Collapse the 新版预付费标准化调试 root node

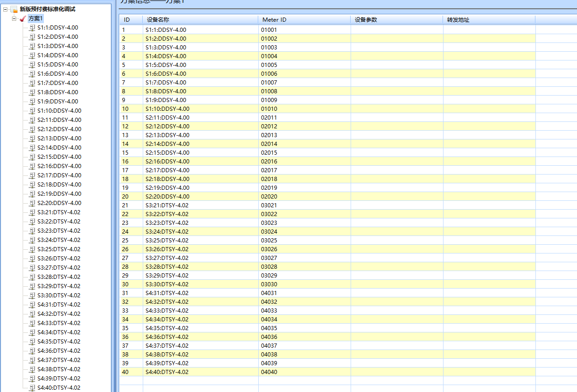pyautogui.click(x=5, y=9)
